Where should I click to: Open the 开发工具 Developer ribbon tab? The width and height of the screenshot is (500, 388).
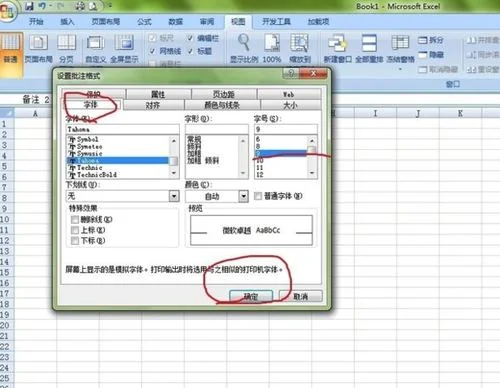pyautogui.click(x=276, y=22)
